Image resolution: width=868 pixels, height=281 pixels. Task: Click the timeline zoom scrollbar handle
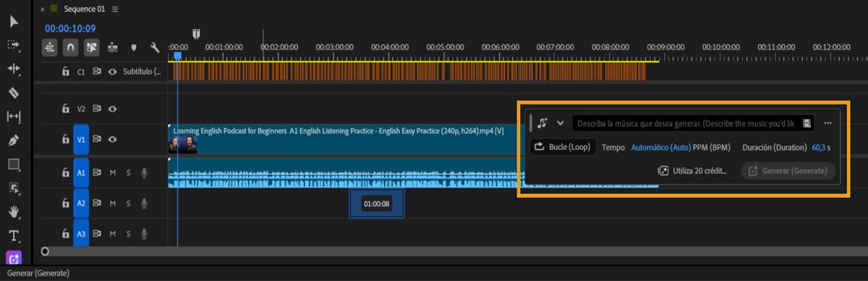tap(45, 251)
